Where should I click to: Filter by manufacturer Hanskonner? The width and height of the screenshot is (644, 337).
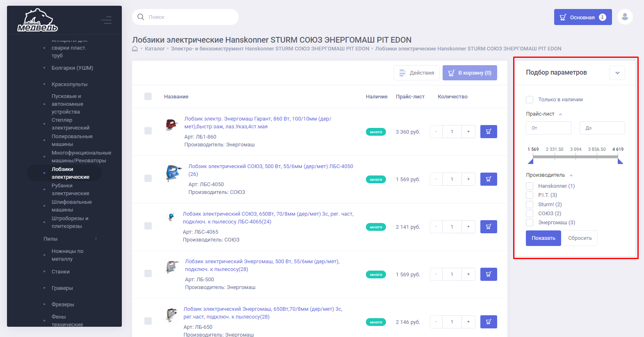pos(530,186)
